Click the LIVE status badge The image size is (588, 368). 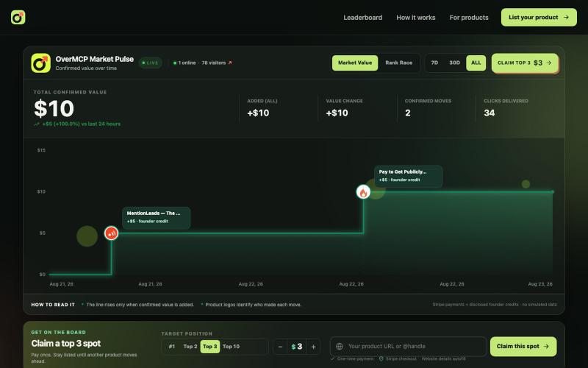pyautogui.click(x=151, y=63)
